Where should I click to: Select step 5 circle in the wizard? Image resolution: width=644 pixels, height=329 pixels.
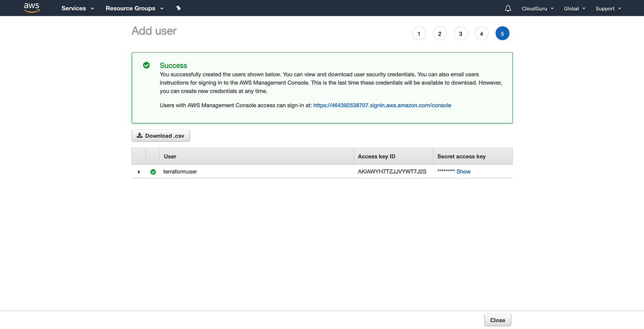click(x=502, y=33)
